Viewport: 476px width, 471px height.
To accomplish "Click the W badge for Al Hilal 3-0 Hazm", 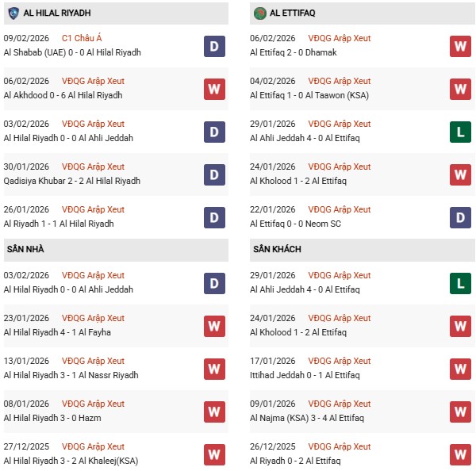I will pyautogui.click(x=213, y=412).
